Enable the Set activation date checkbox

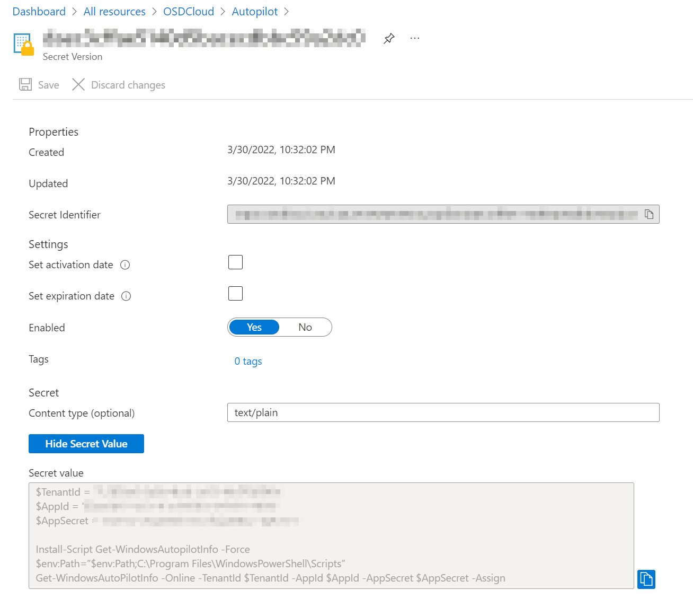[235, 262]
